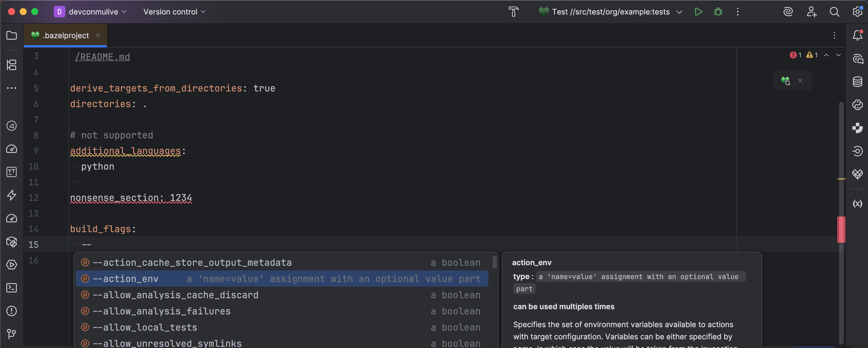Show more tool windows ellipsis in left sidebar
The height and width of the screenshot is (348, 868).
tap(12, 88)
